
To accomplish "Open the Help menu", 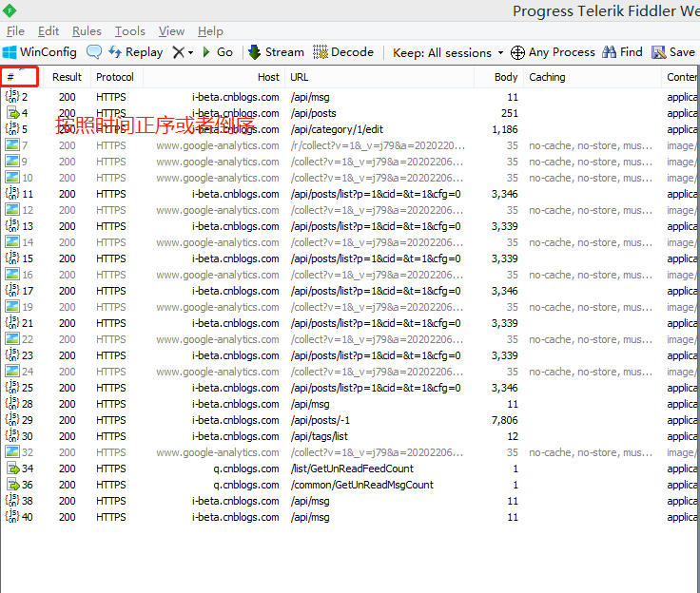I will pyautogui.click(x=210, y=31).
